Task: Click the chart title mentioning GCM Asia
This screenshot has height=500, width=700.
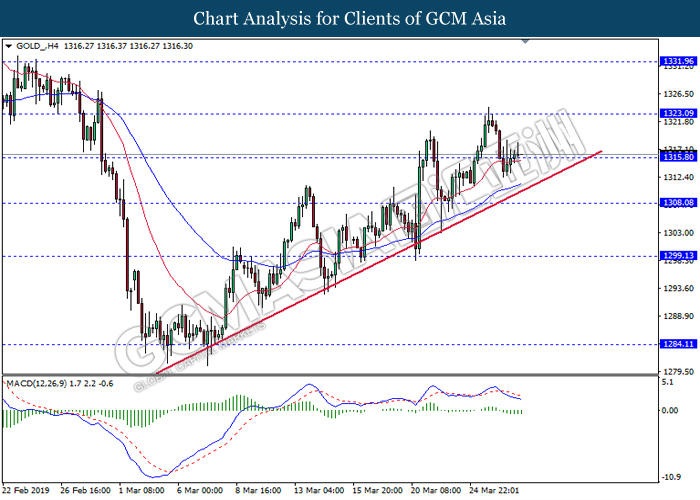Action: tap(349, 18)
